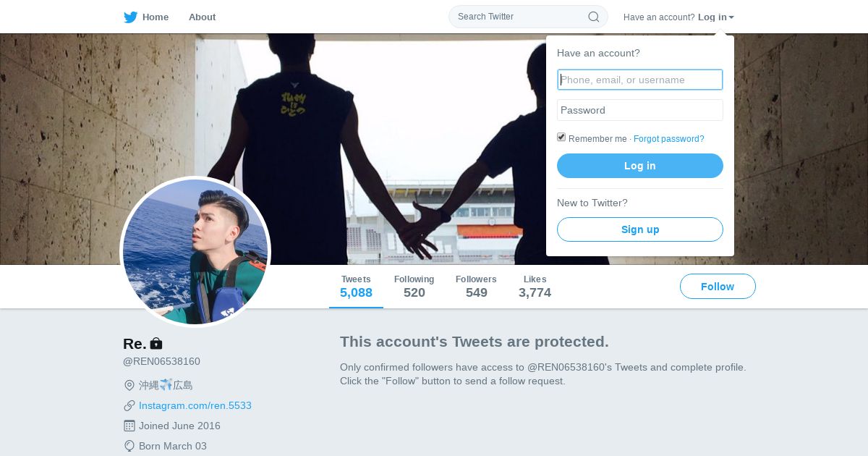This screenshot has height=456, width=868.
Task: Click the location pin icon
Action: tap(129, 385)
